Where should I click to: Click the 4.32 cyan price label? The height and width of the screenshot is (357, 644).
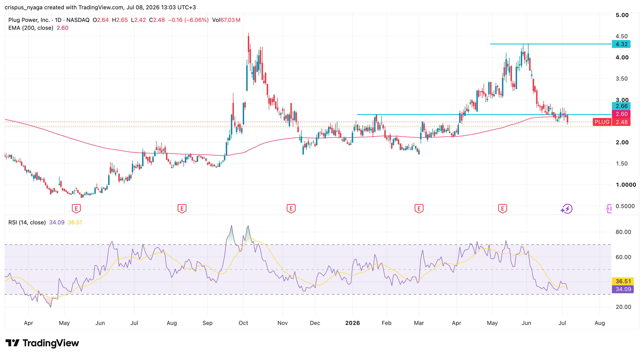[x=621, y=44]
